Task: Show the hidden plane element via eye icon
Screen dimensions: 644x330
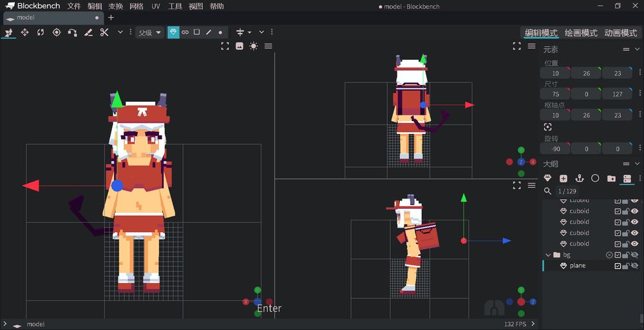Action: (635, 266)
